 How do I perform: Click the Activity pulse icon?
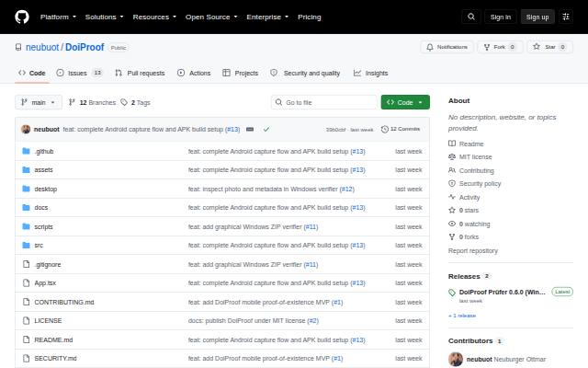pyautogui.click(x=452, y=197)
